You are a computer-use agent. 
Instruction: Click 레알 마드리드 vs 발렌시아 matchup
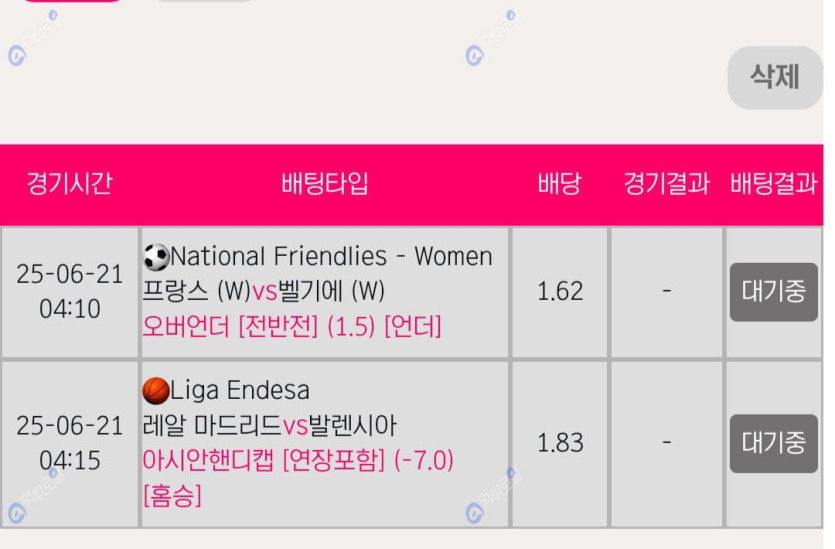(269, 425)
